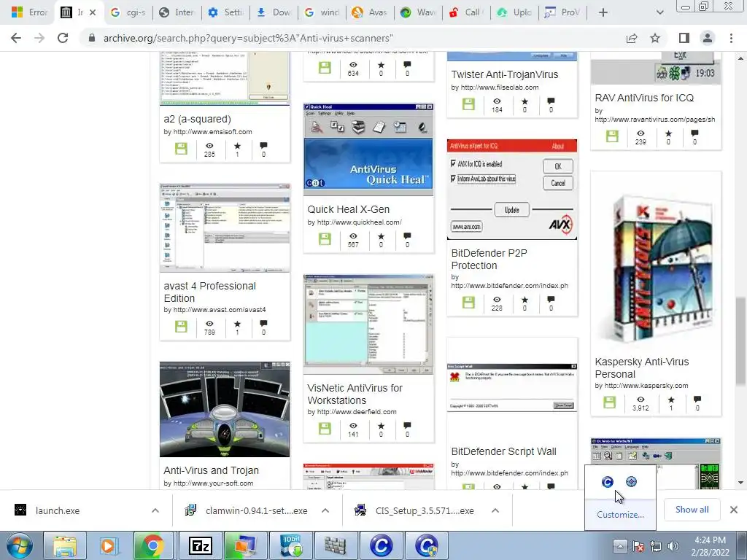The image size is (747, 560).
Task: Bookmark this page with the star icon
Action: point(655,38)
